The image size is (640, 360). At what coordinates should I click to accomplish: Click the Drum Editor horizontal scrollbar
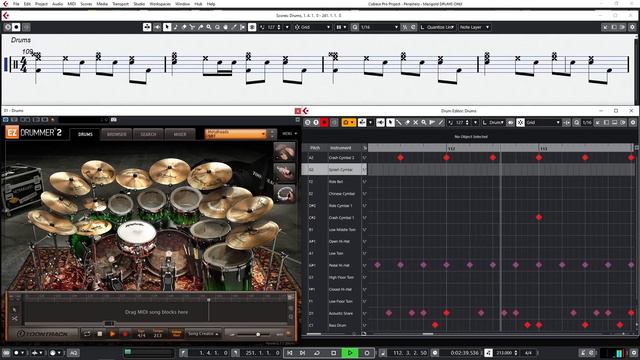428,334
